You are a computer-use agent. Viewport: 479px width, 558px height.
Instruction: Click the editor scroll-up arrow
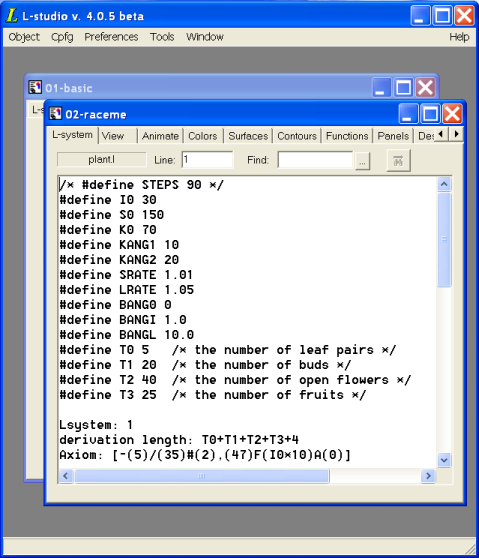(x=444, y=184)
